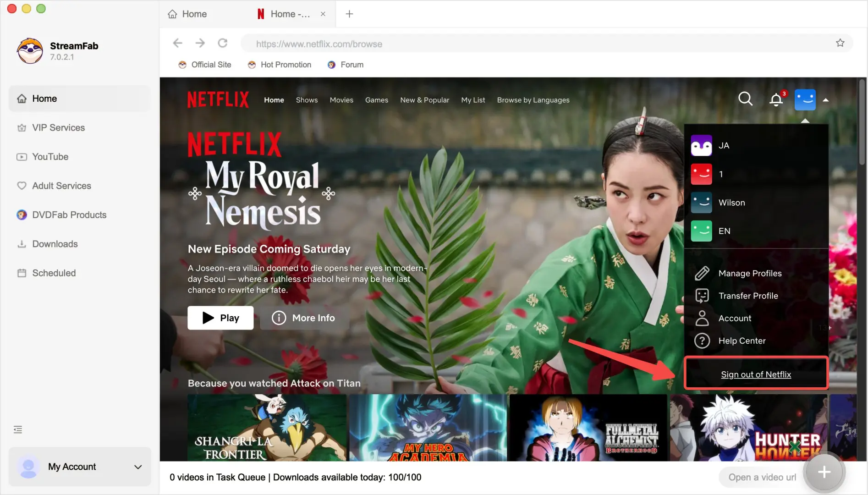Click the Help Center question mark icon

(x=702, y=341)
